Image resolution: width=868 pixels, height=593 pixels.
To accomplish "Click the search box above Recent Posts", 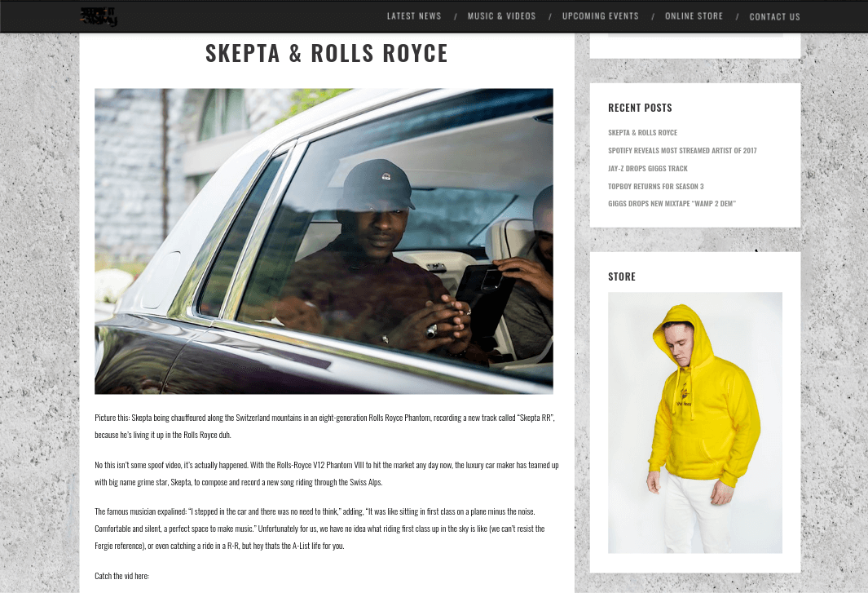I will coord(695,34).
